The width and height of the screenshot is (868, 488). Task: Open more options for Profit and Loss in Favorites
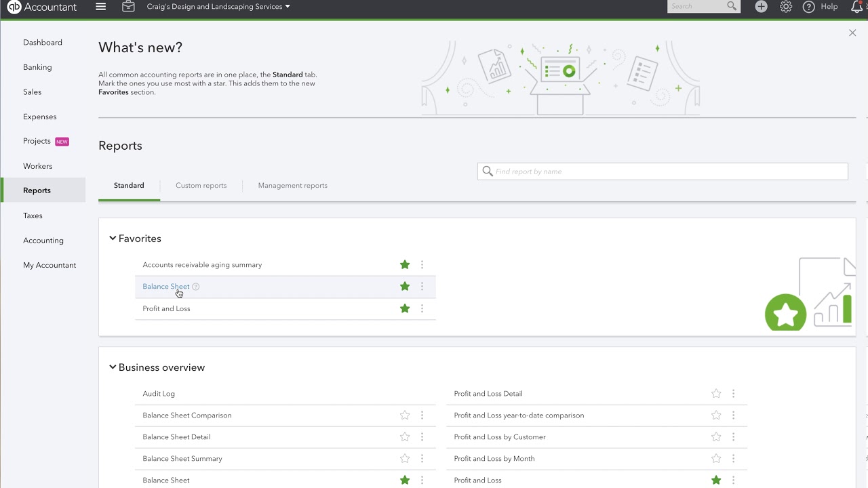click(x=422, y=308)
